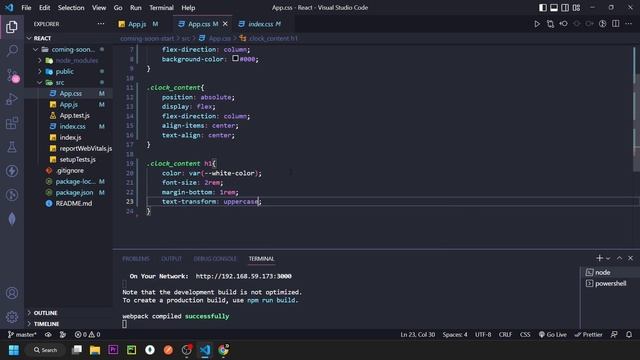Click the taskbar Search box
Image resolution: width=640 pixels, height=360 pixels.
point(46,350)
